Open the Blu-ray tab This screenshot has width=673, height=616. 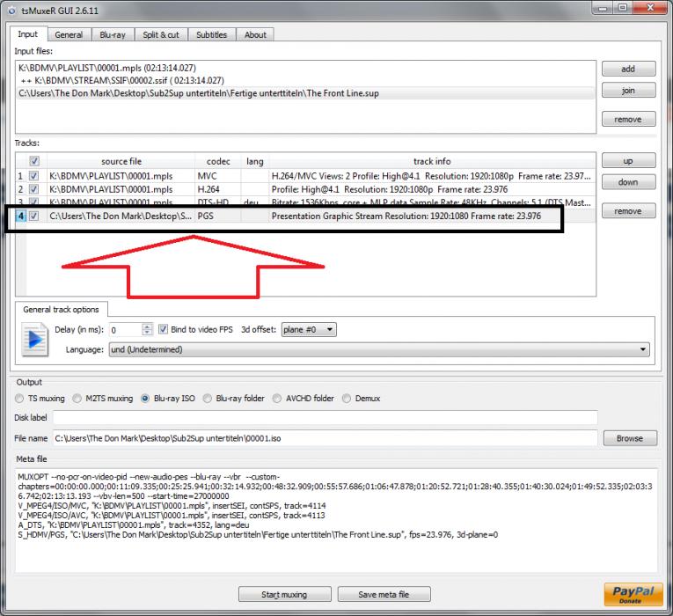pyautogui.click(x=113, y=35)
